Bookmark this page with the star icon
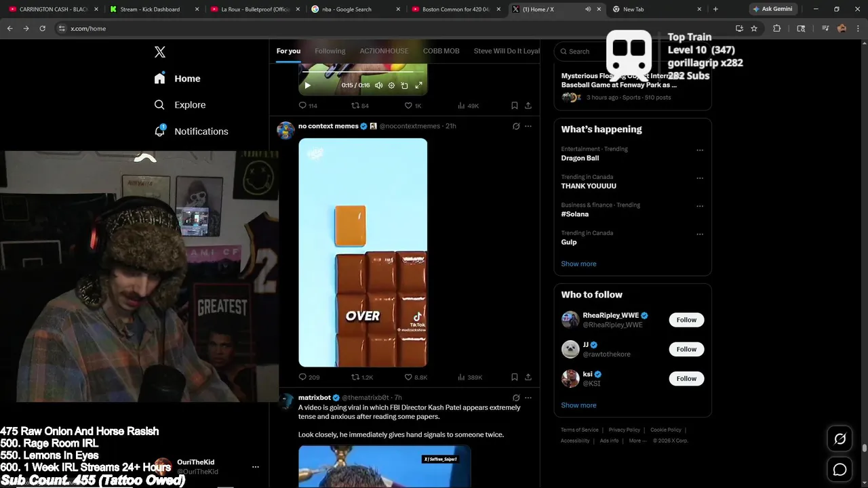 754,28
